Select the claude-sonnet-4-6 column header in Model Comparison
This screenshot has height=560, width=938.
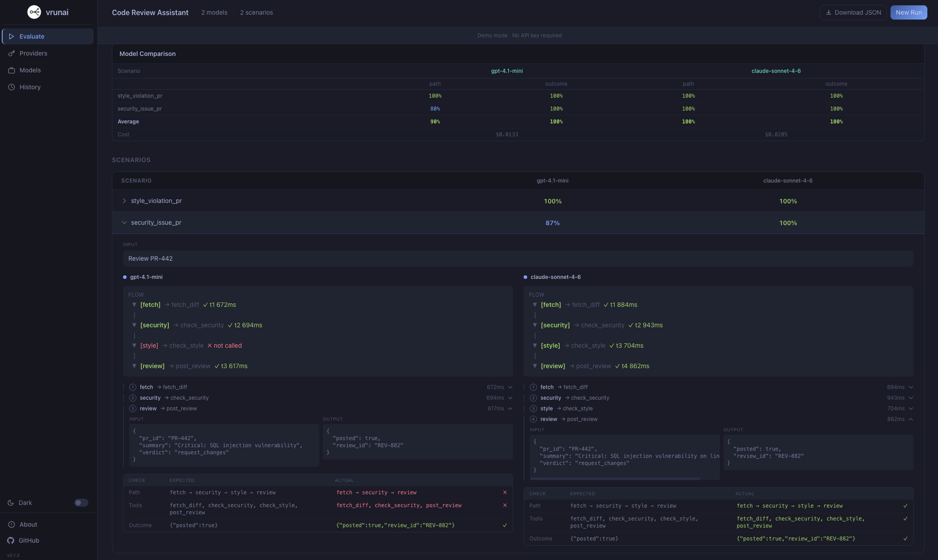point(776,71)
